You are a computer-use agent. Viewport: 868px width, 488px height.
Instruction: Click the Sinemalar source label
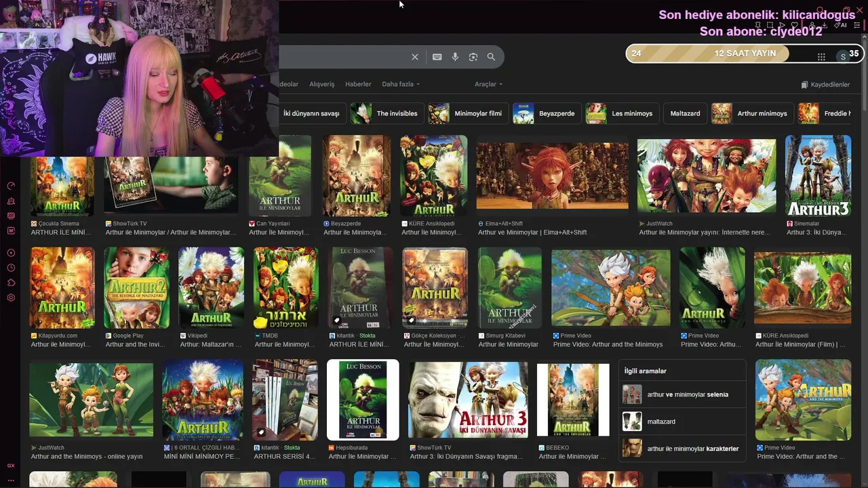tap(803, 224)
